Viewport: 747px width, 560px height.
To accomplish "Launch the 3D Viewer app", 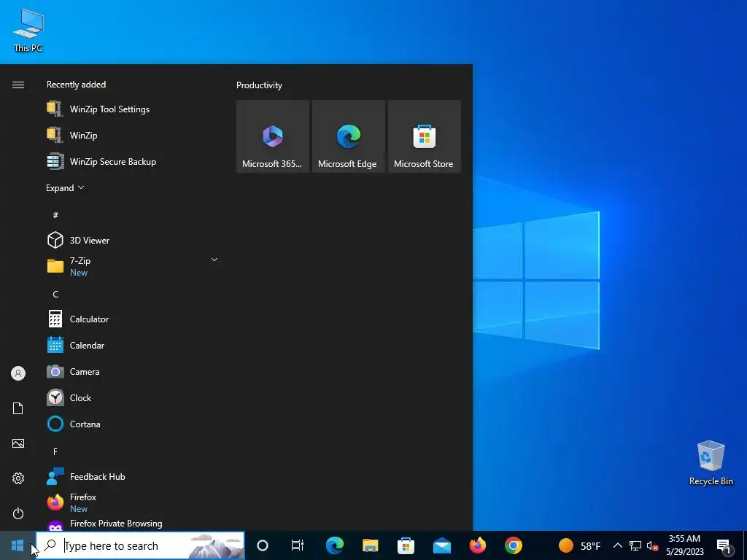I will (x=133, y=240).
